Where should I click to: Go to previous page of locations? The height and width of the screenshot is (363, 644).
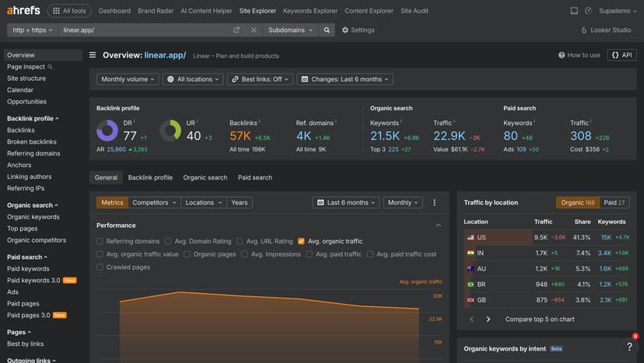[471, 319]
